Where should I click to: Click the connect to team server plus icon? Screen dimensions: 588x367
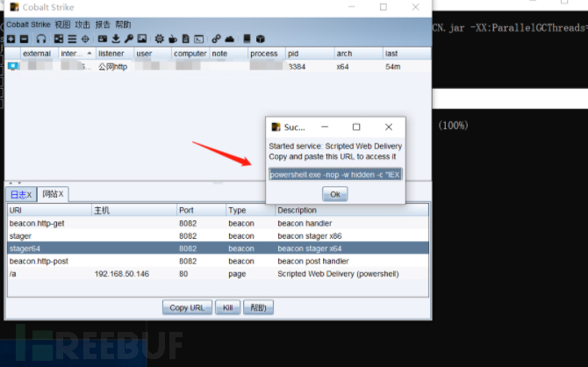pyautogui.click(x=11, y=39)
